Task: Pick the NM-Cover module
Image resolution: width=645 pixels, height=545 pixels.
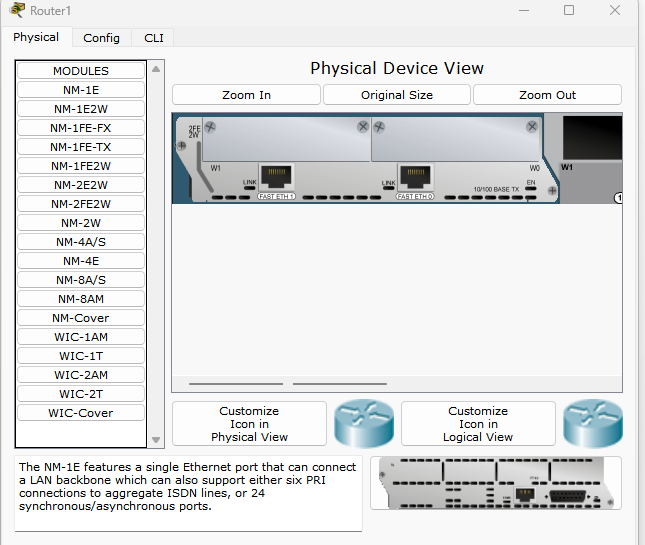Action: click(x=81, y=318)
